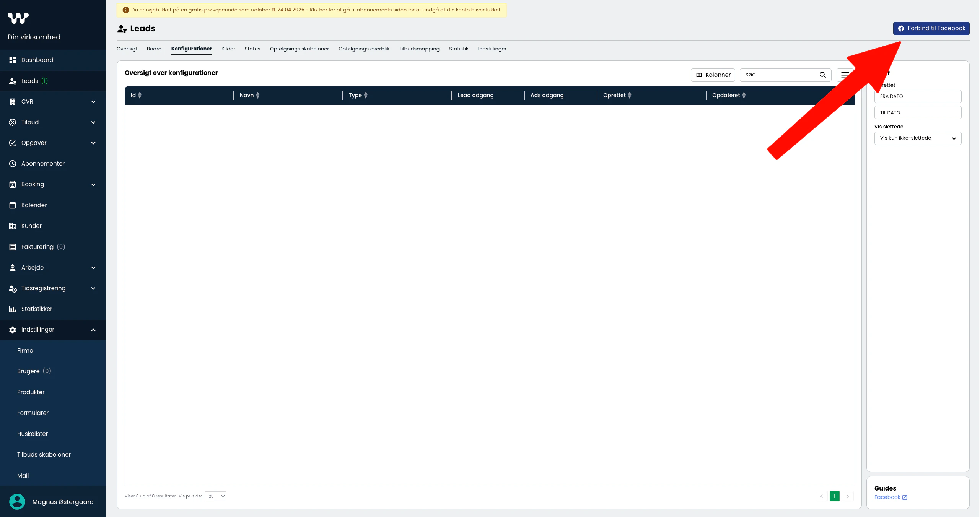The image size is (980, 517).
Task: Open the Kalender sidebar icon
Action: coord(13,205)
